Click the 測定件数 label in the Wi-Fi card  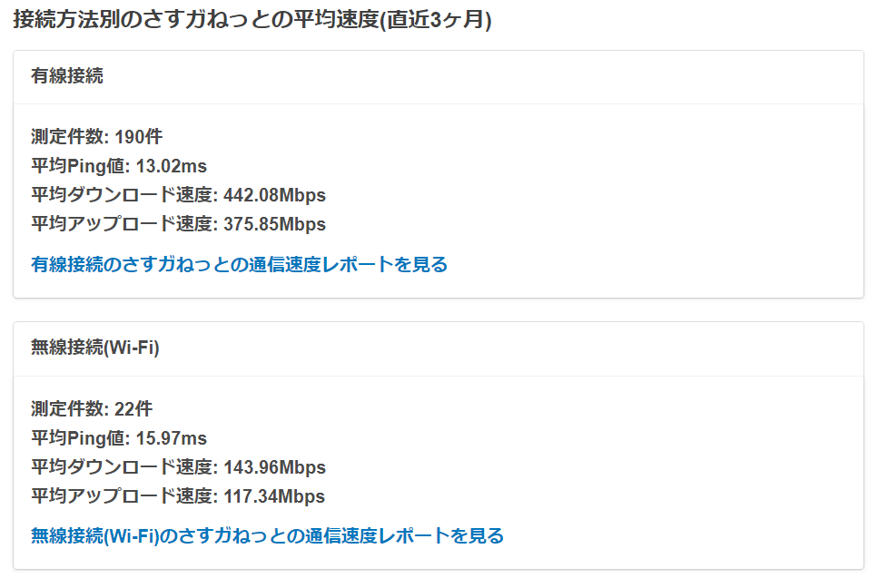point(68,408)
